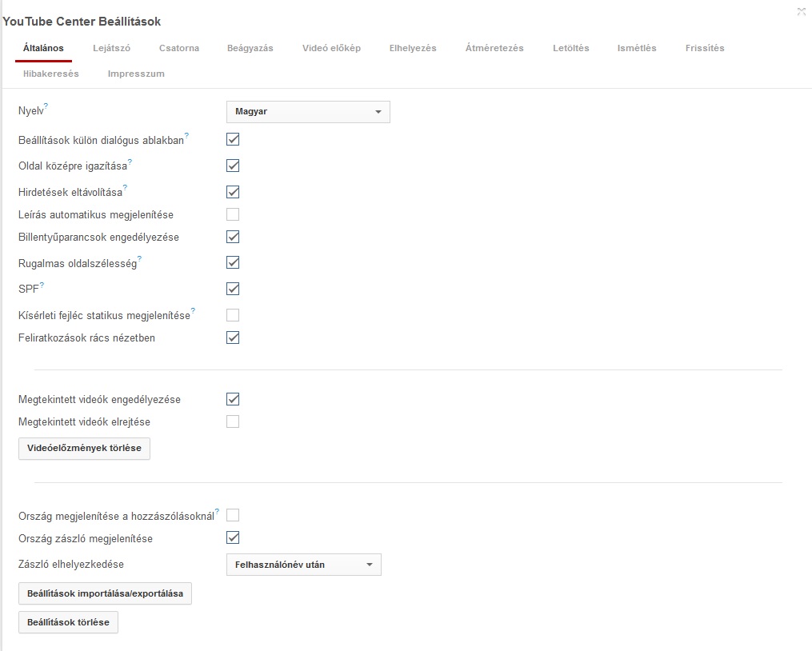Enable Leírás automatikus megjelenítése checkbox
The image size is (812, 651).
[233, 214]
